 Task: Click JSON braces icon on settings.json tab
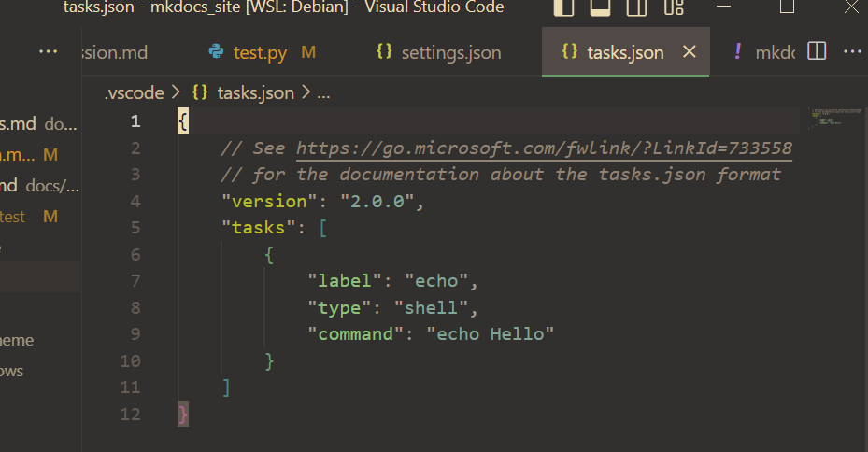384,51
